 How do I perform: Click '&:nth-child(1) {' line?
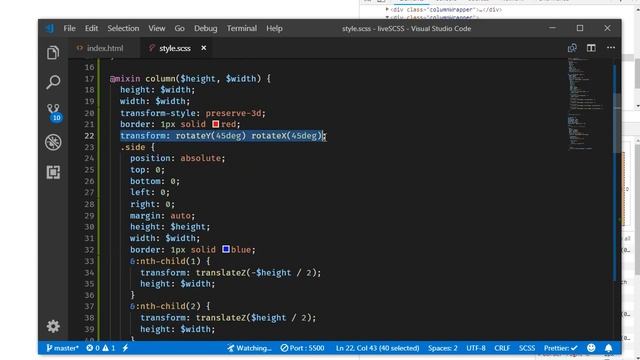click(x=170, y=261)
